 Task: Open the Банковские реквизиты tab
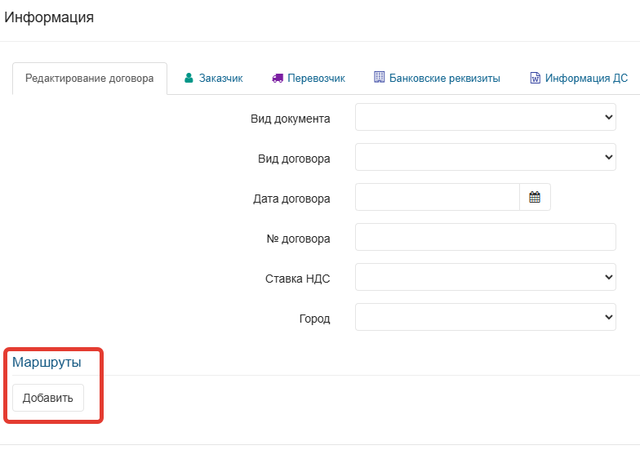pyautogui.click(x=437, y=78)
